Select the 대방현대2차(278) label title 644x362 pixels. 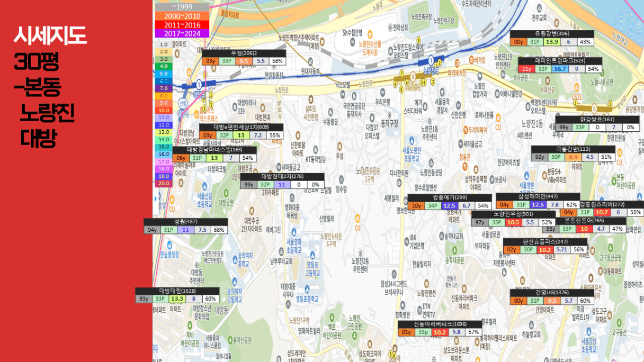(x=282, y=176)
